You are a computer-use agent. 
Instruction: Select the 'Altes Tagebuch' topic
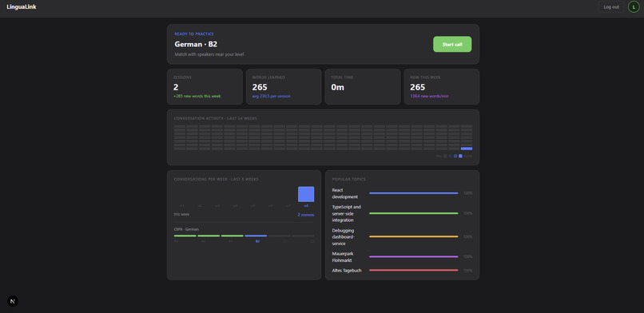tap(347, 271)
